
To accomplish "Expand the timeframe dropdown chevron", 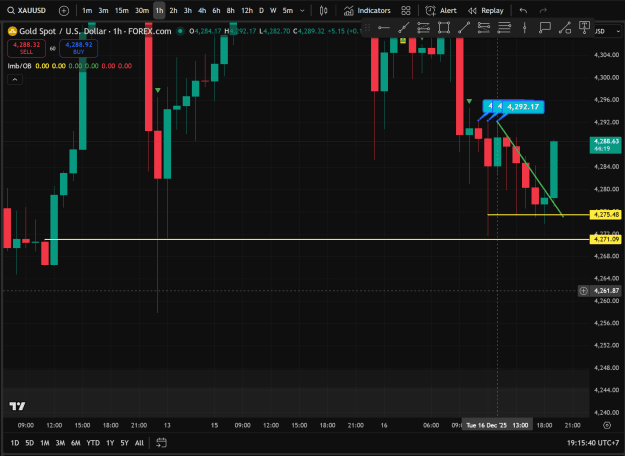I will 302,11.
